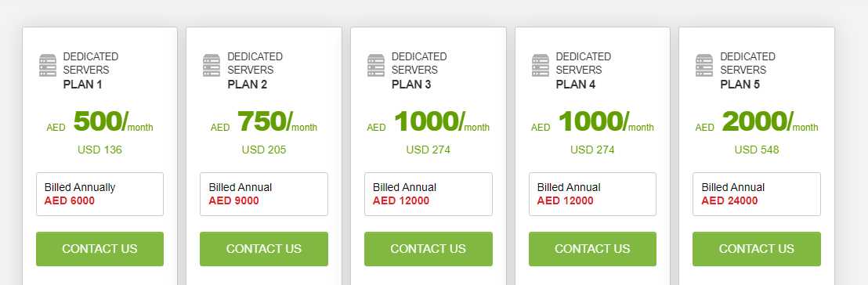This screenshot has width=868, height=285.
Task: Click the AED 500/month price
Action: [99, 121]
